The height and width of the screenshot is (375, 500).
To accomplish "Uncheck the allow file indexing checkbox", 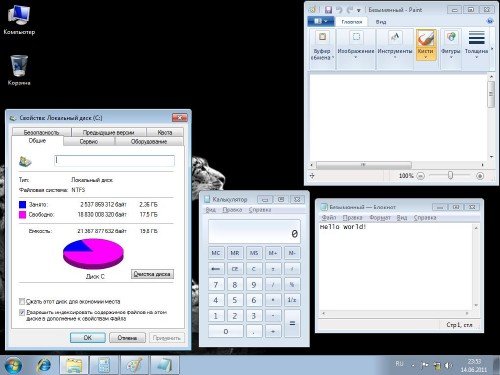I will point(22,312).
